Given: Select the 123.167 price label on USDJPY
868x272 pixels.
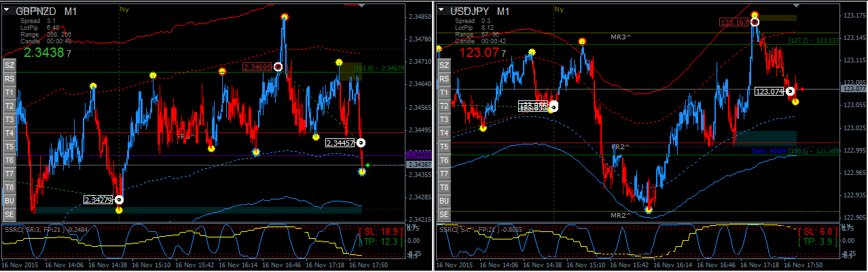Looking at the screenshot, I should pyautogui.click(x=734, y=22).
